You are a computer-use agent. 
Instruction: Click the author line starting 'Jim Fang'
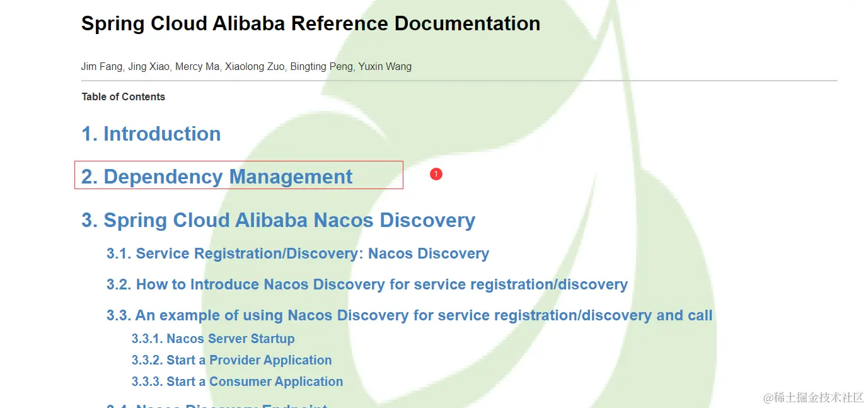[246, 66]
